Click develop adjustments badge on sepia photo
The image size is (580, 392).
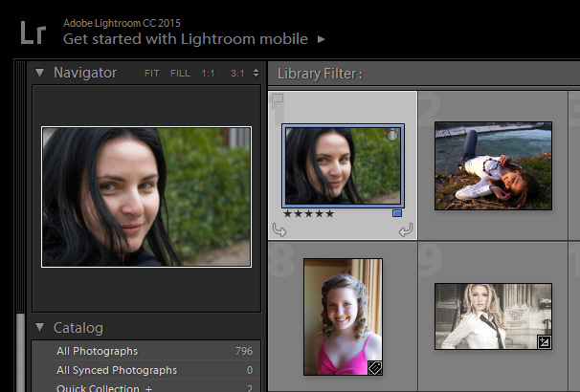coord(545,341)
